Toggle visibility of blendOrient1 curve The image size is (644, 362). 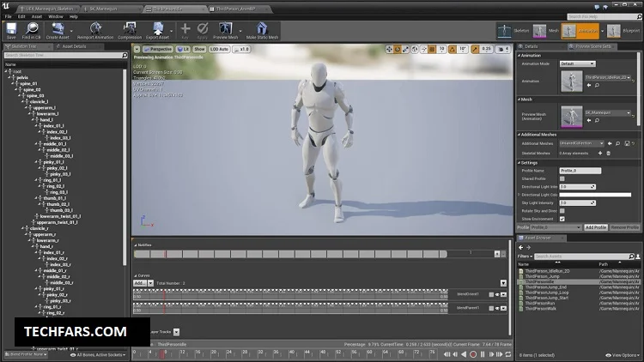point(497,295)
